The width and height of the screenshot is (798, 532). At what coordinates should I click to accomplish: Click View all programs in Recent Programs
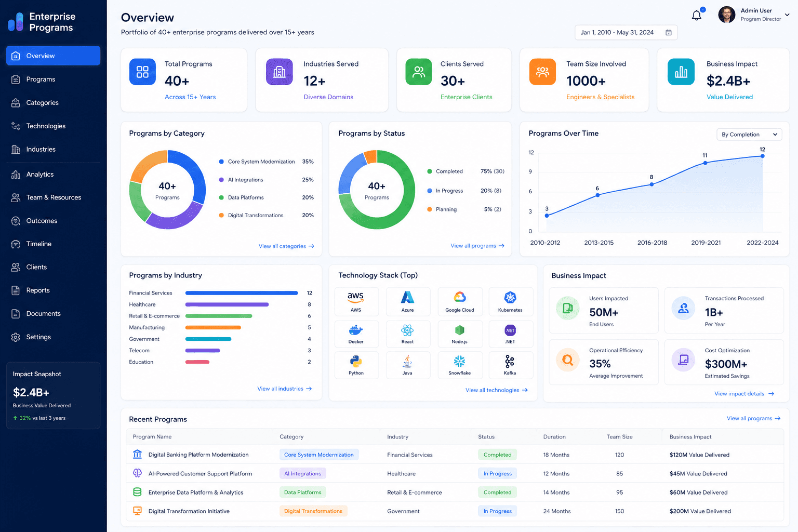click(754, 418)
